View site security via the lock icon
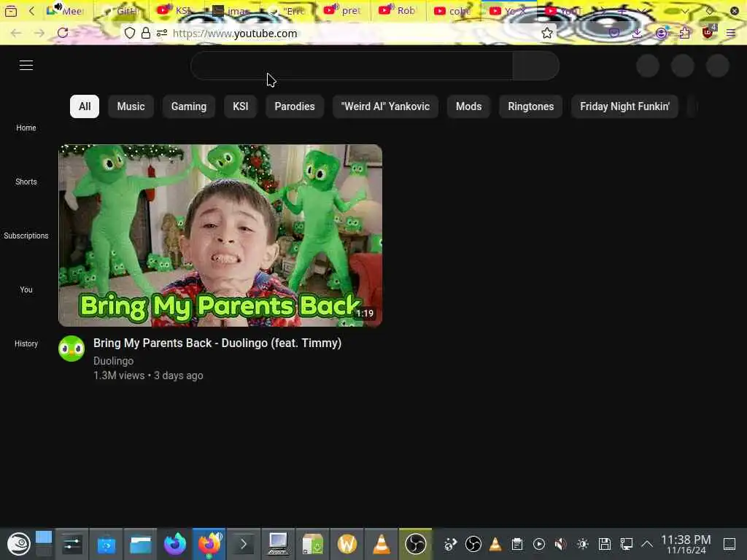 click(146, 33)
